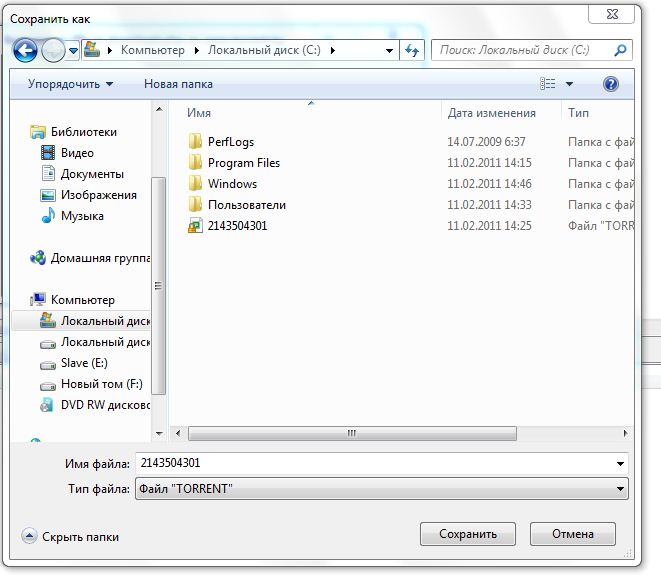661x577 pixels.
Task: Click the Пользователи folder name
Action: point(247,205)
